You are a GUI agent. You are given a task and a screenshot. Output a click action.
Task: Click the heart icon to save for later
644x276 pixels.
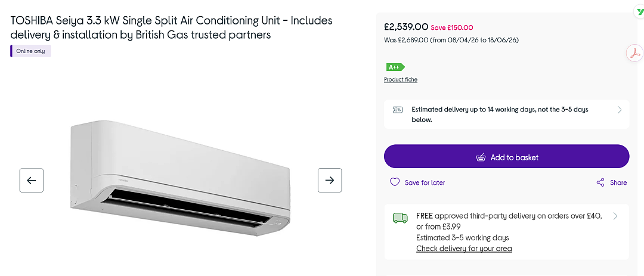pos(395,182)
